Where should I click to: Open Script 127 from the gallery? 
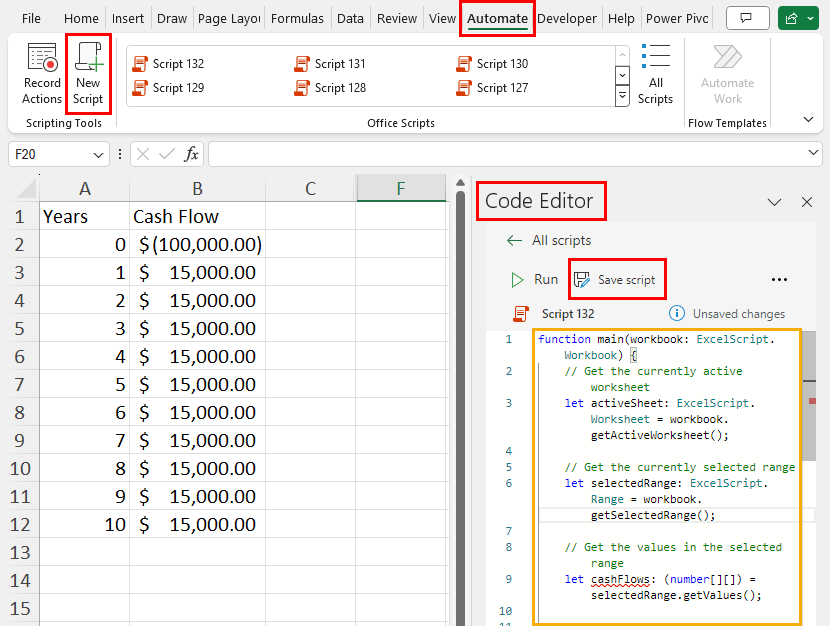[x=492, y=88]
